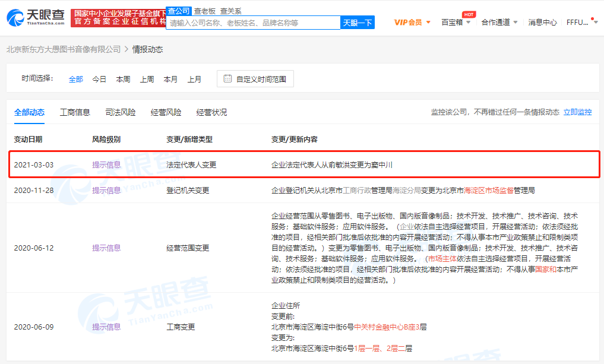Switch to the 经营状况 tab
The image size is (604, 364).
tap(211, 112)
